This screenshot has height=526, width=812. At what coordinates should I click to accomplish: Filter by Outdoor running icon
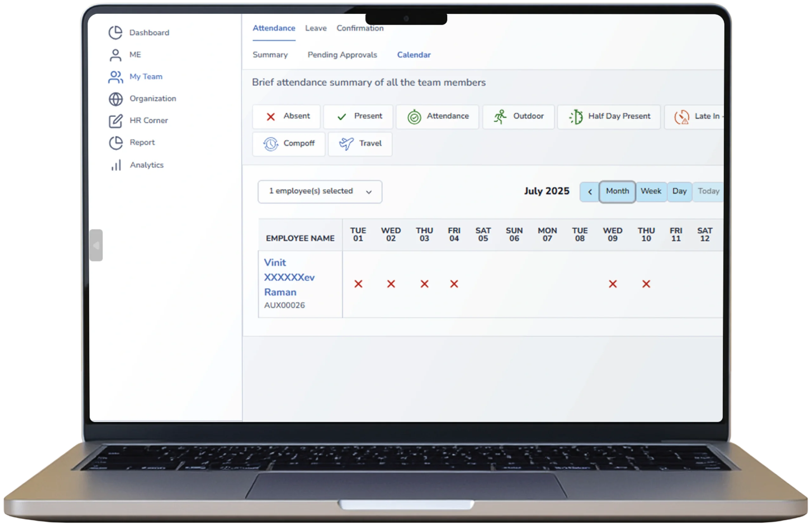[500, 117]
